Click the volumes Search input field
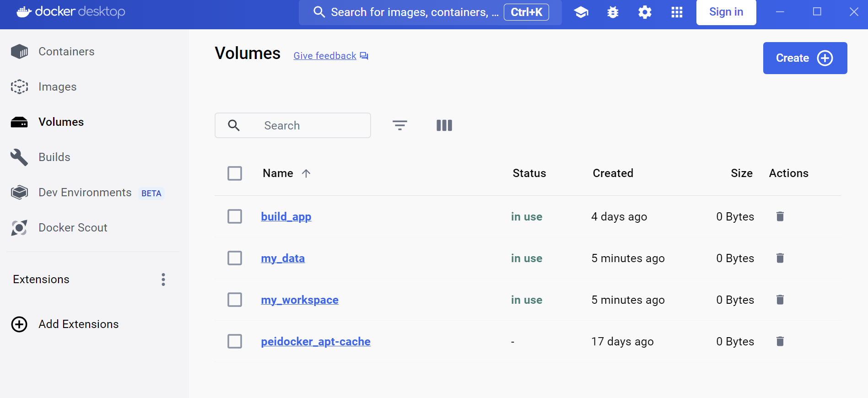This screenshot has height=398, width=868. (x=311, y=126)
